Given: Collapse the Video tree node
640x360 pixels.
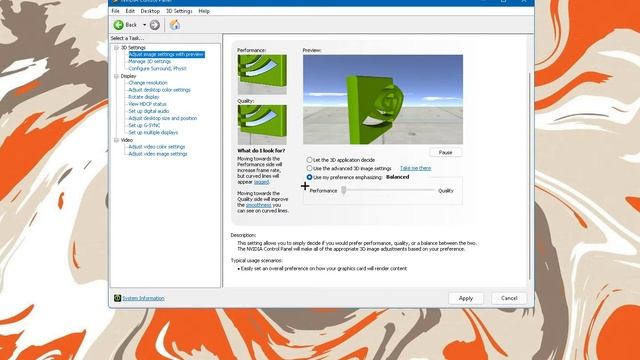Looking at the screenshot, I should pos(116,140).
